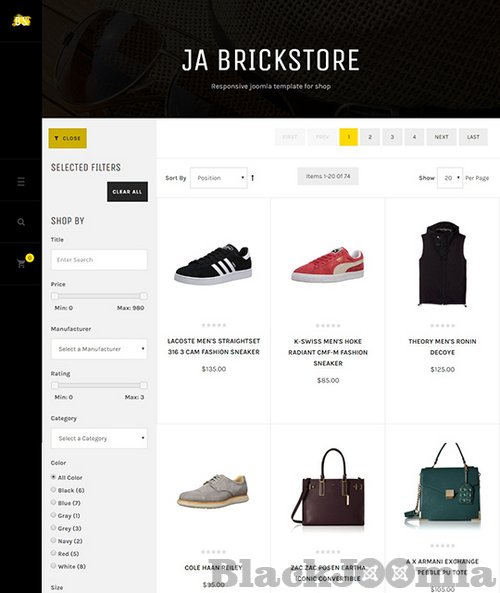Select the All Color radio option

click(x=53, y=477)
